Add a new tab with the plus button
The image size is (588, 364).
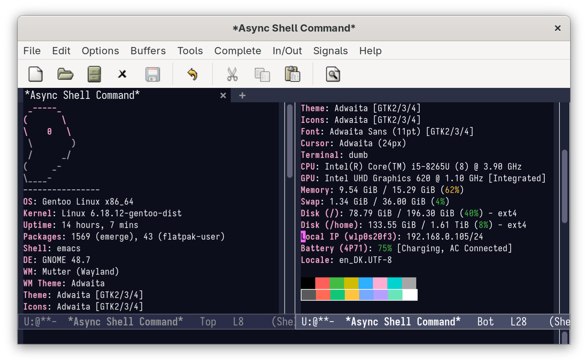(242, 95)
